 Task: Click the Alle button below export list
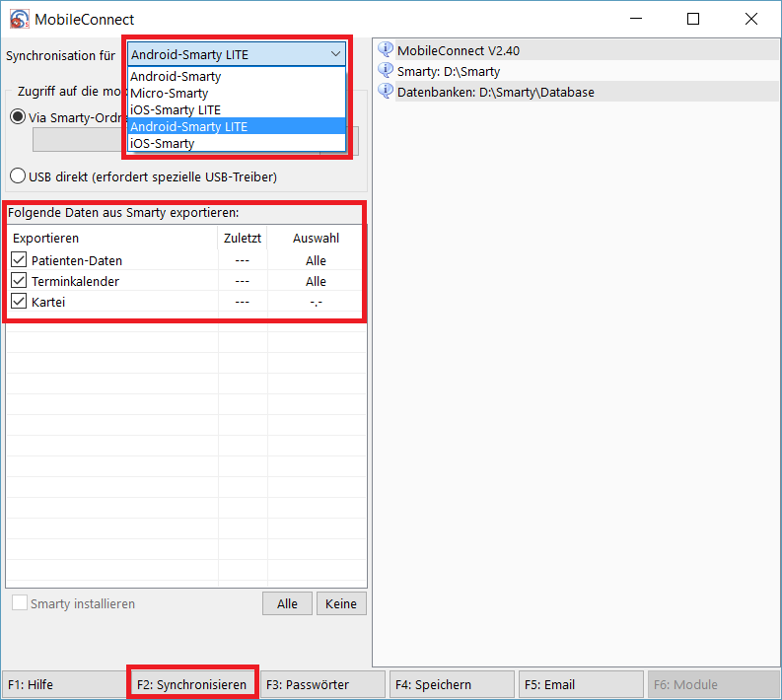click(x=287, y=603)
